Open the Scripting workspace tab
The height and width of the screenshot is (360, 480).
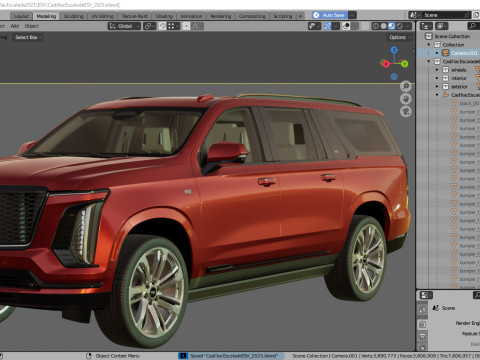point(283,16)
